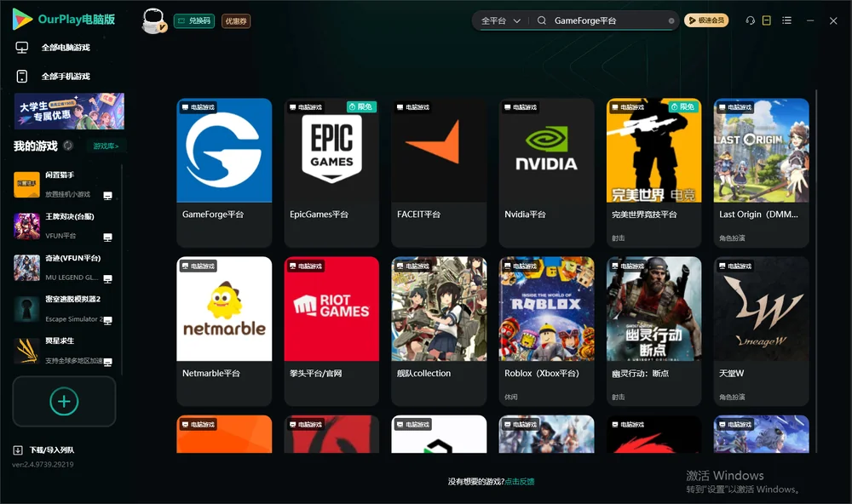The width and height of the screenshot is (852, 504).
Task: Select 翼星求生 in my games
Action: pos(64,351)
